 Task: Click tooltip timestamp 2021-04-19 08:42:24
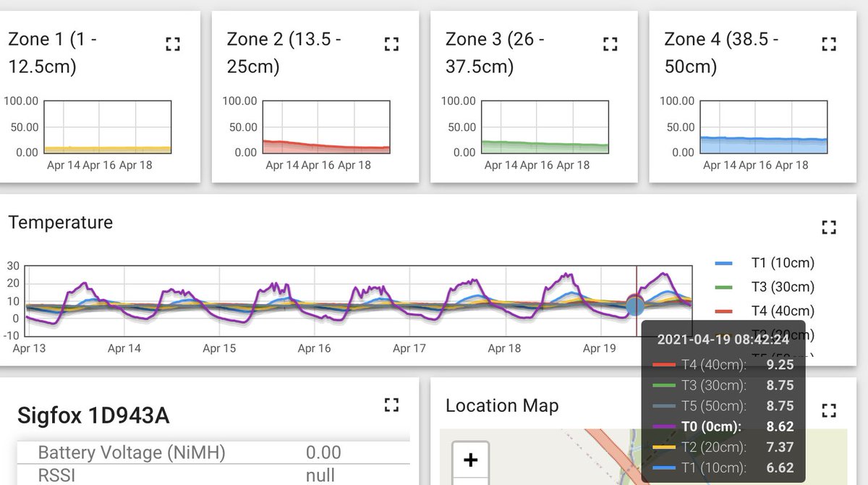723,339
